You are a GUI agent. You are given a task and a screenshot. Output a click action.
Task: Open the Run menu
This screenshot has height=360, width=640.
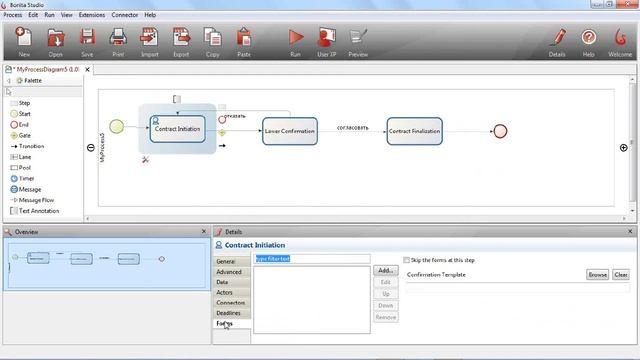[x=49, y=15]
